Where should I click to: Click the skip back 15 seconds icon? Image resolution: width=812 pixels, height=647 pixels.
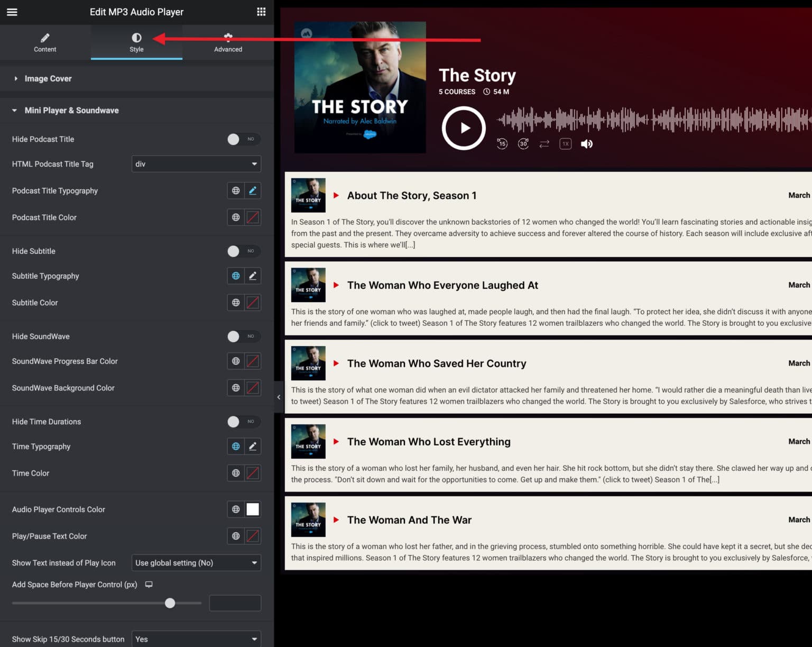pyautogui.click(x=502, y=143)
